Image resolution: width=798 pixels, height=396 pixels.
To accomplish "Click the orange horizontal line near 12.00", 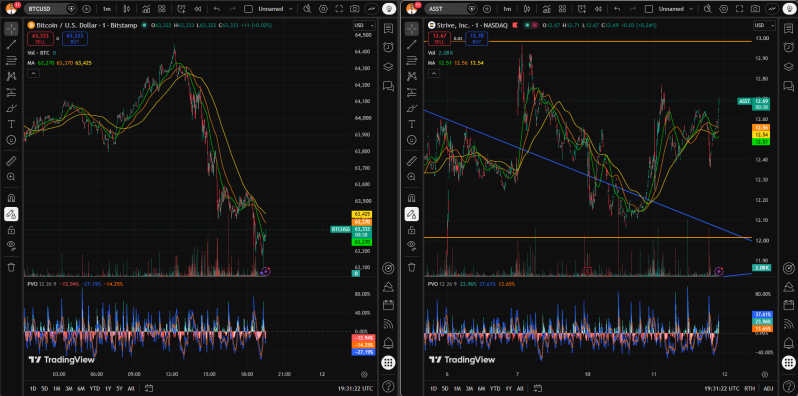I will (x=585, y=237).
